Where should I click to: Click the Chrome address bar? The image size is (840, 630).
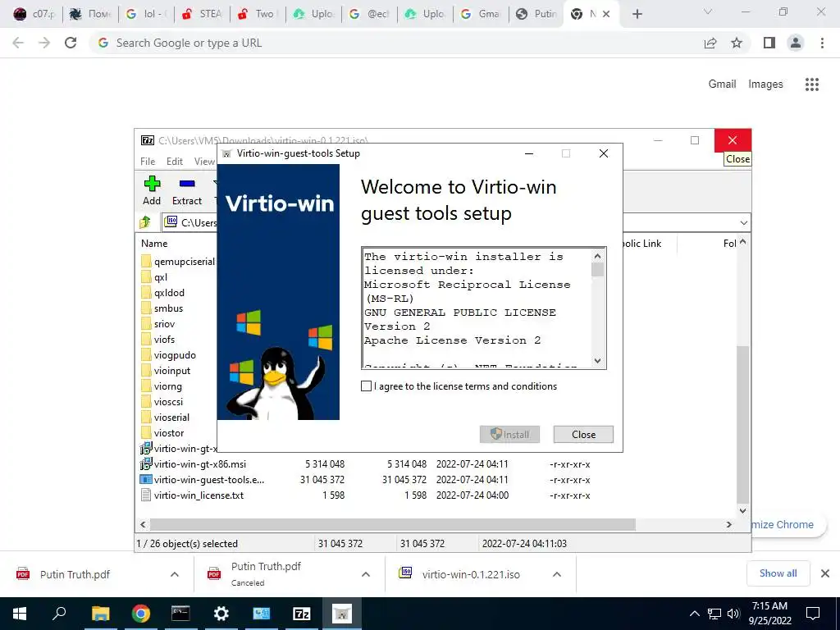pos(396,43)
